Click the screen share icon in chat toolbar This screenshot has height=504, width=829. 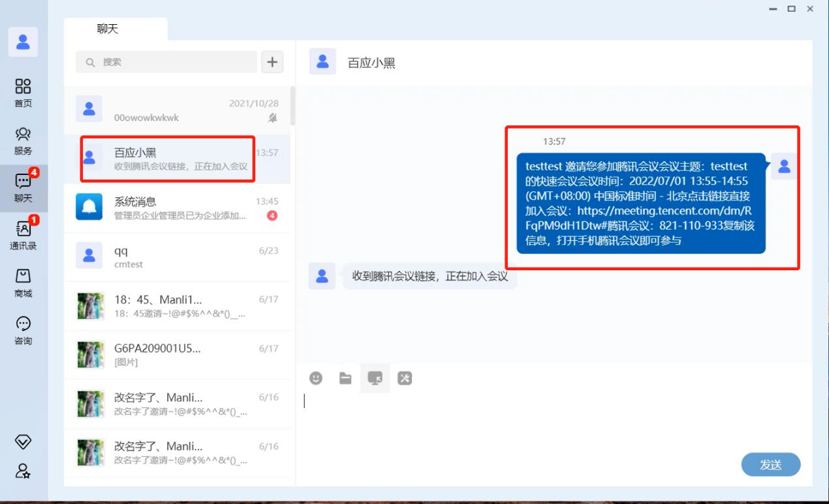pos(375,378)
